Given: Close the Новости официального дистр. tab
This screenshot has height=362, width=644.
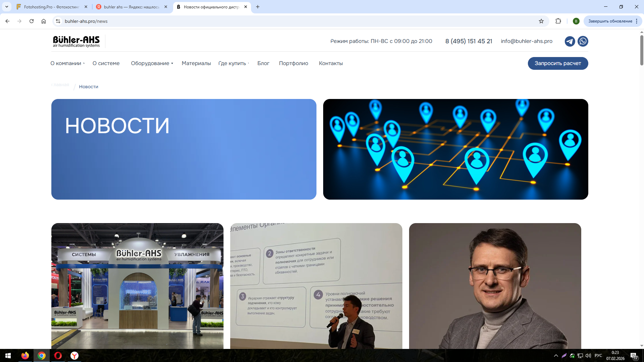Looking at the screenshot, I should [x=246, y=7].
